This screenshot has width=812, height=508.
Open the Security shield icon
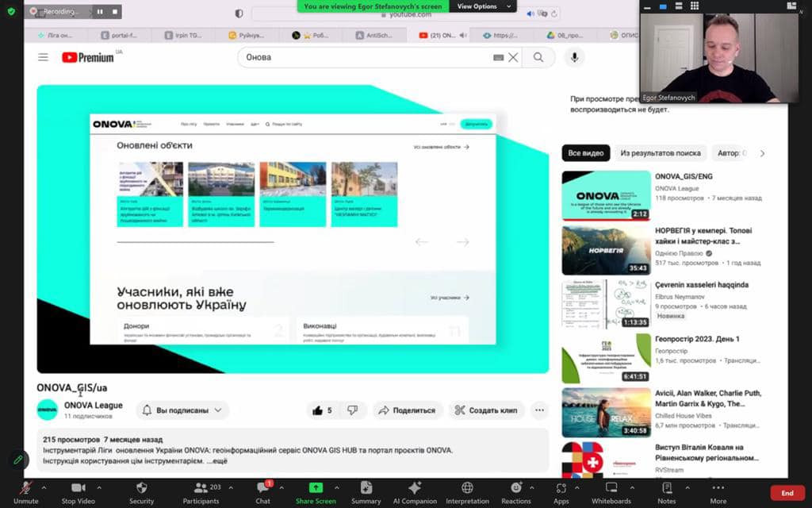(141, 488)
